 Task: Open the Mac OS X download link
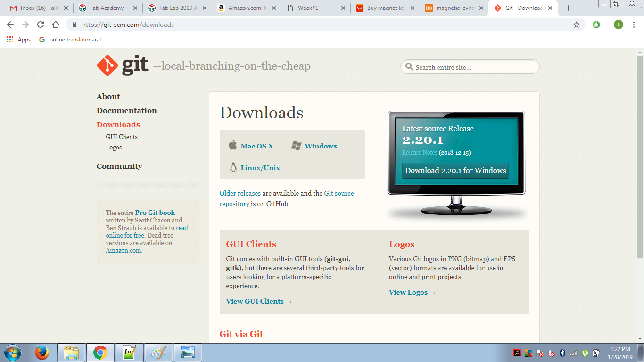(257, 146)
